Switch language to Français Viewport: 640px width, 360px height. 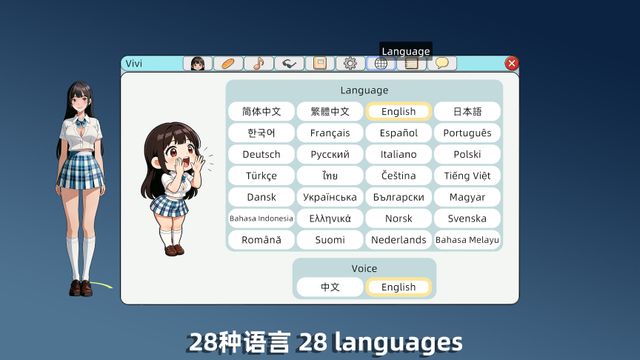(330, 133)
